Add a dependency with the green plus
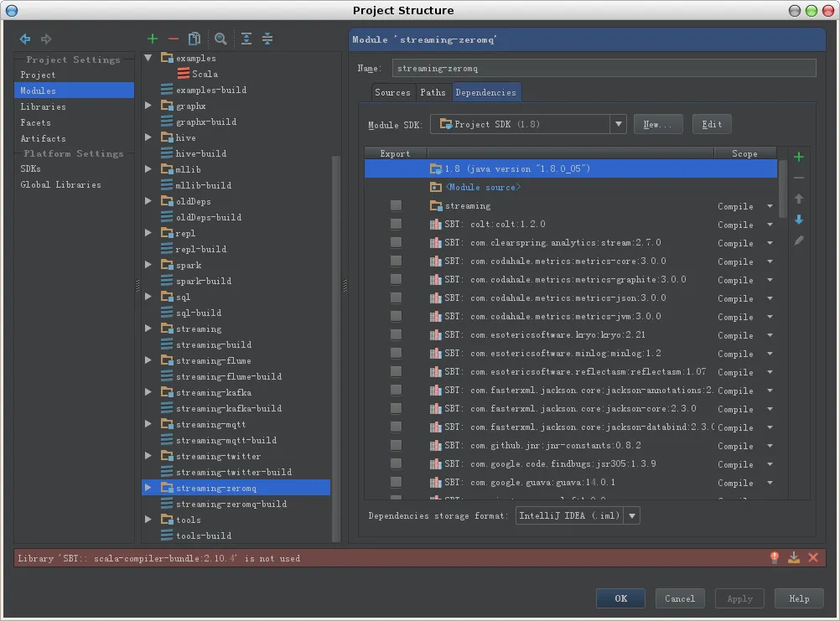 click(x=799, y=157)
